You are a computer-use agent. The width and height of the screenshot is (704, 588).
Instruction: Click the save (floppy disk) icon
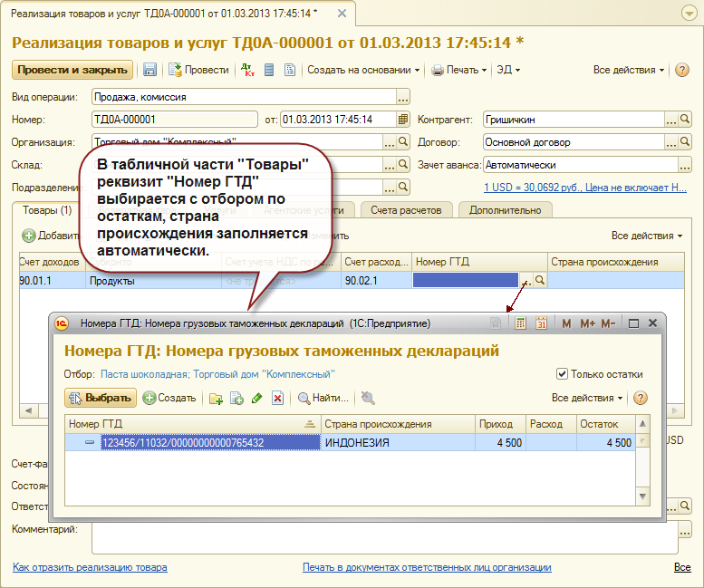(x=149, y=70)
